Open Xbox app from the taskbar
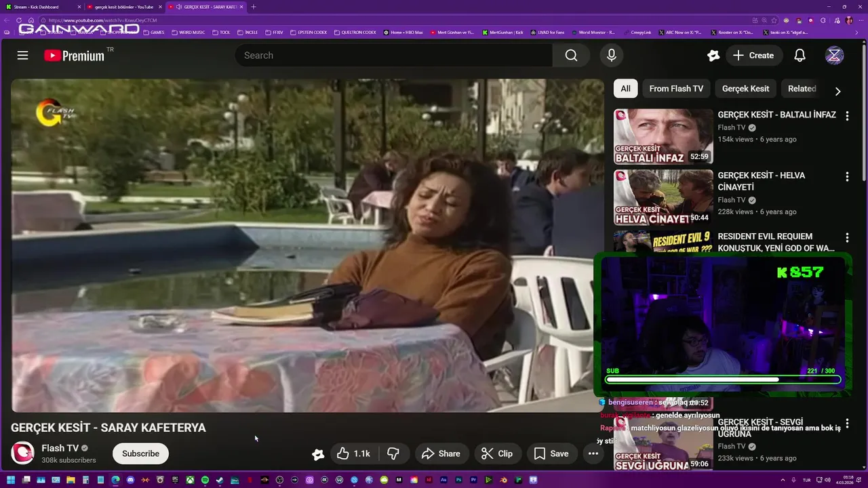The image size is (868, 488). tap(191, 480)
